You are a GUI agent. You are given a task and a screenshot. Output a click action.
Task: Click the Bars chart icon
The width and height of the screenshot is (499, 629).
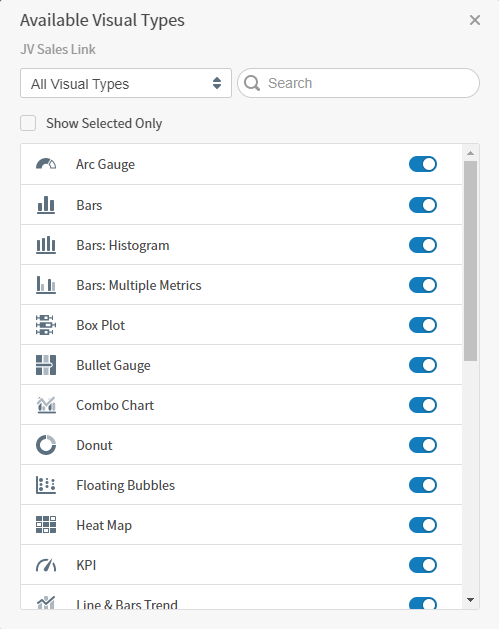(46, 205)
